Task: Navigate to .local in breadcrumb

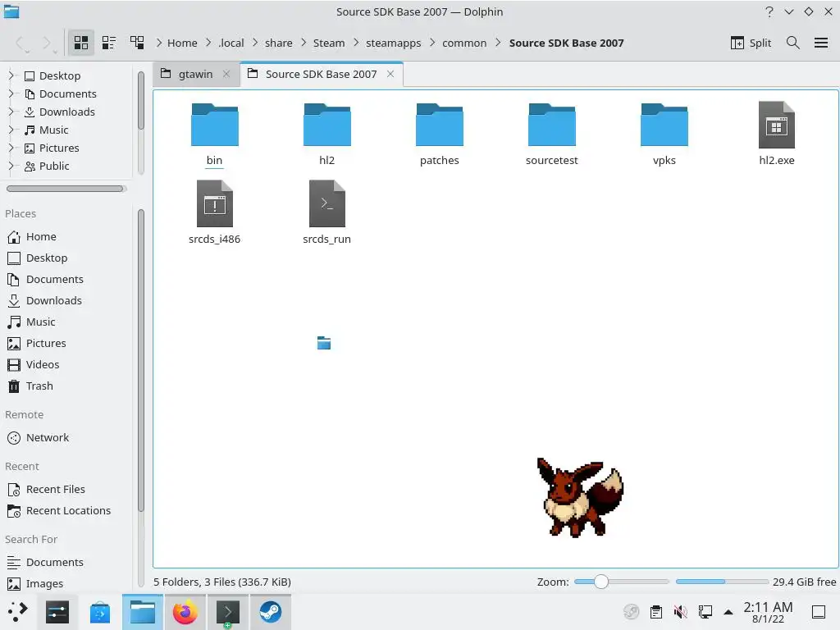Action: (231, 43)
